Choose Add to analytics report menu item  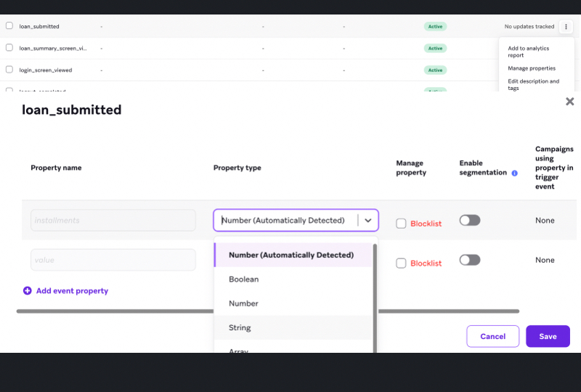click(x=528, y=52)
